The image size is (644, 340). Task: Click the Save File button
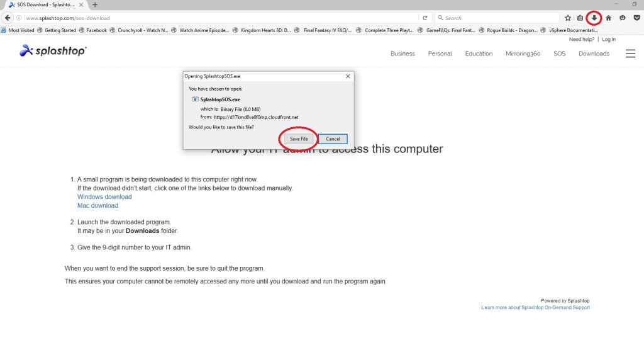[299, 139]
